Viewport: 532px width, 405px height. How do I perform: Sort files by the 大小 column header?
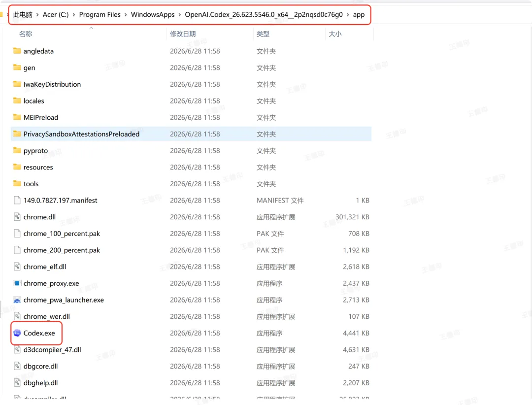click(x=335, y=34)
